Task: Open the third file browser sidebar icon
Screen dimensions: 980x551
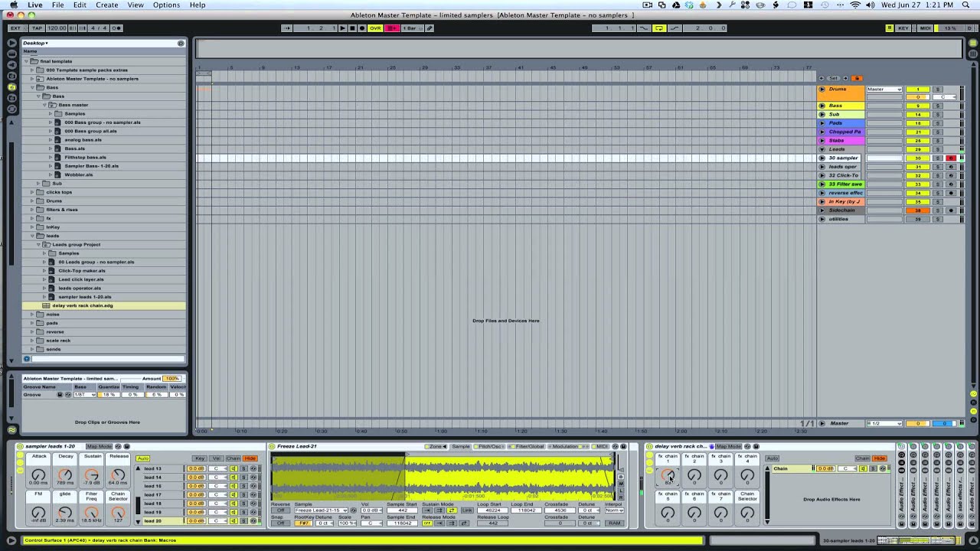Action: pos(11,99)
